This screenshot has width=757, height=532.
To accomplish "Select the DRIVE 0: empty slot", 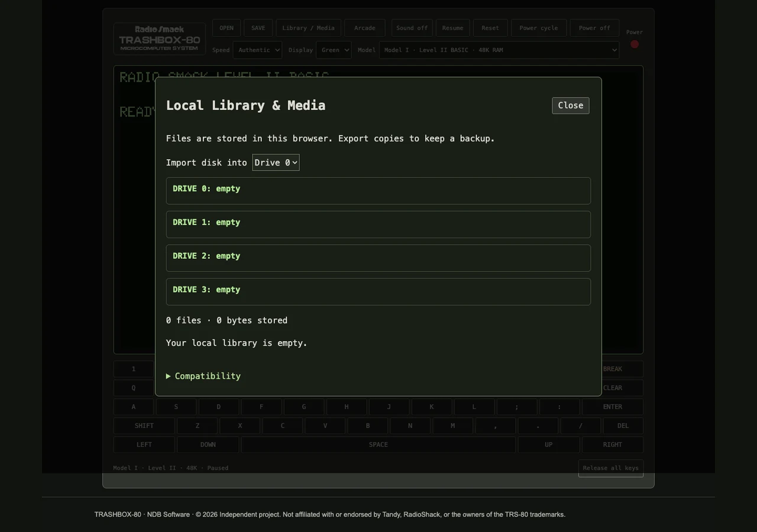I will click(378, 190).
